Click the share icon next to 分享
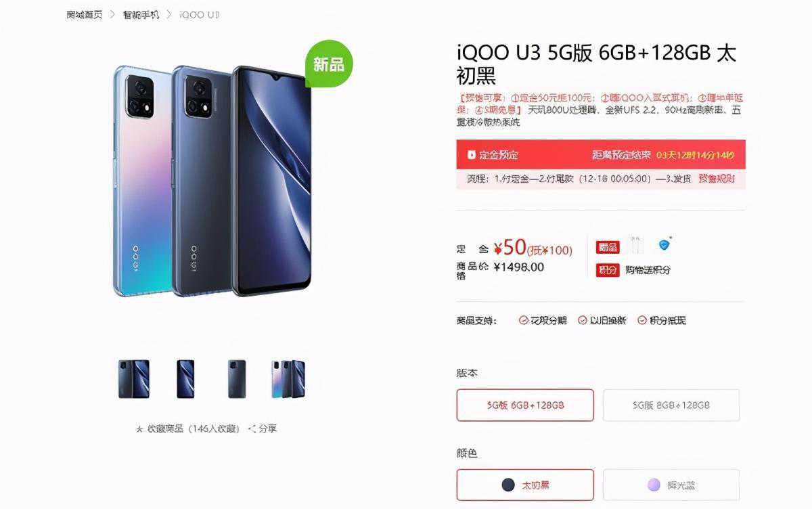This screenshot has height=509, width=812. [252, 428]
